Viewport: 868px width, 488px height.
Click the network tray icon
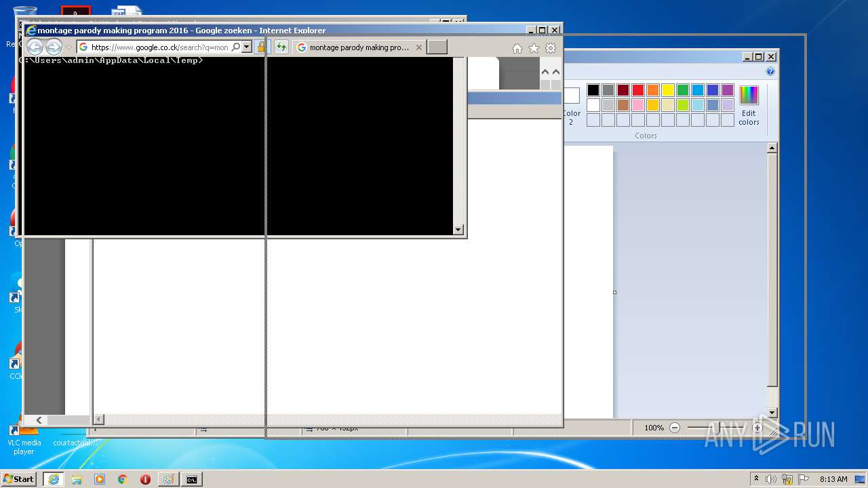tap(787, 479)
